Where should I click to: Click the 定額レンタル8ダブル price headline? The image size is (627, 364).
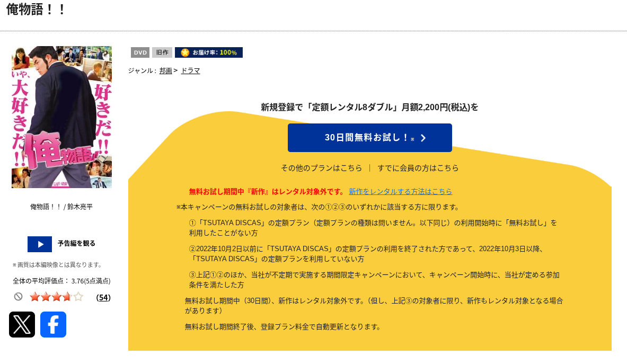pos(369,107)
